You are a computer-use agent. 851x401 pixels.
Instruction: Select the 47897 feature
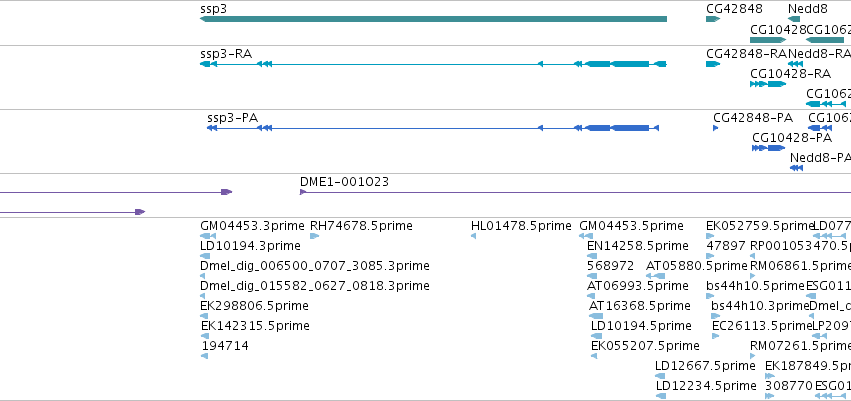[x=710, y=256]
